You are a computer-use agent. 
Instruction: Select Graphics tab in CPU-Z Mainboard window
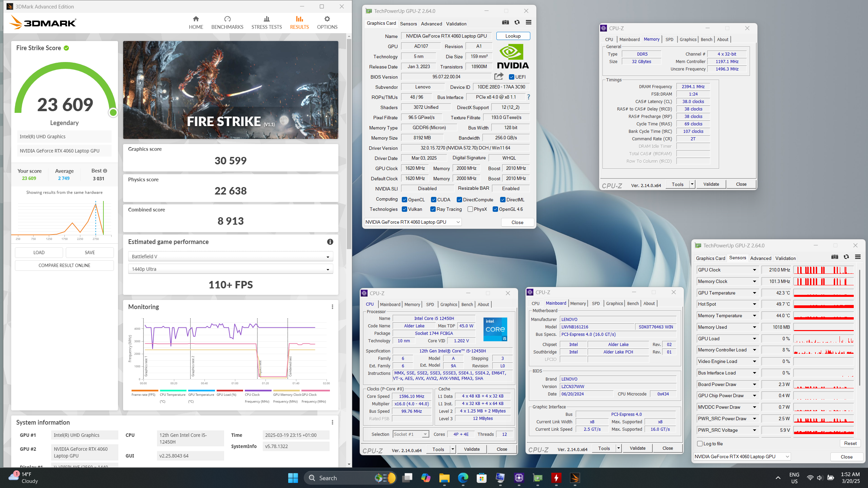pyautogui.click(x=614, y=303)
